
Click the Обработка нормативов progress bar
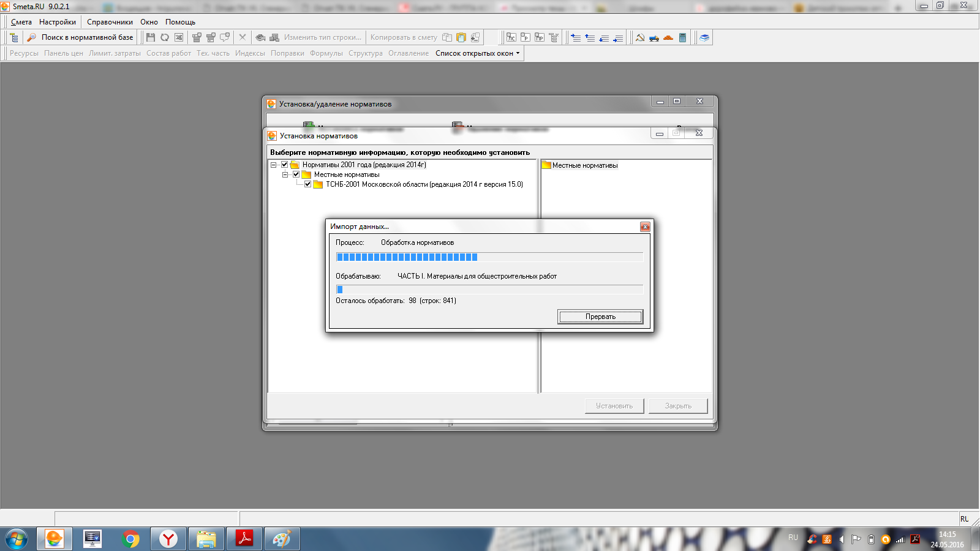click(x=489, y=257)
